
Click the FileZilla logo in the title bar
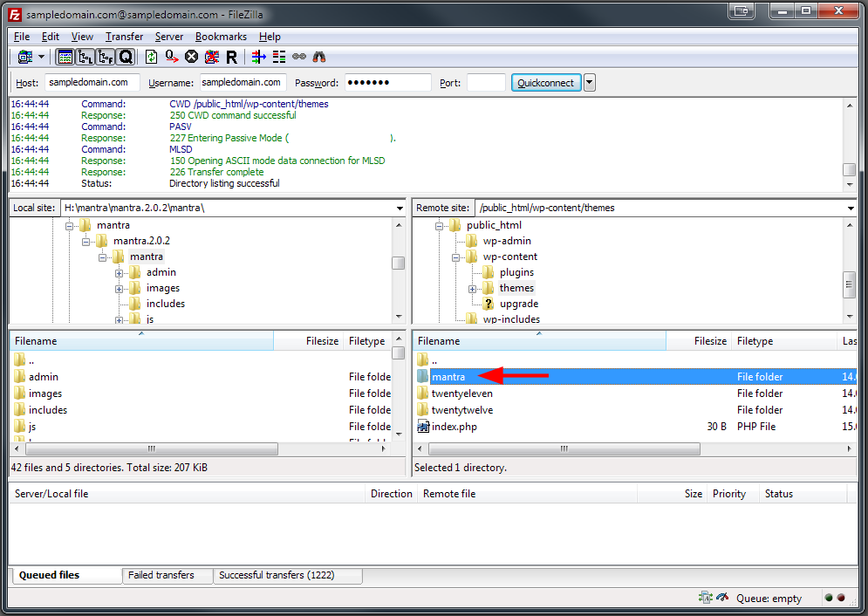pos(15,14)
